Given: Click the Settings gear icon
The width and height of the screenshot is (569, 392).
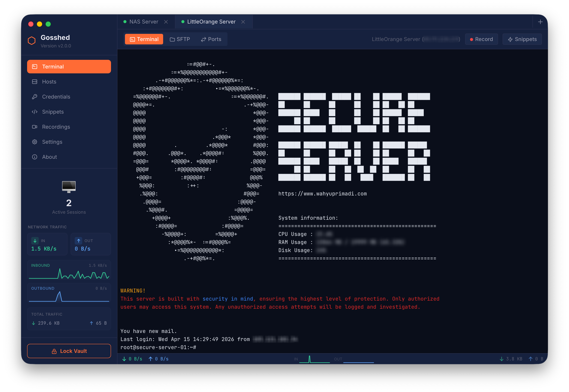Looking at the screenshot, I should 35,142.
